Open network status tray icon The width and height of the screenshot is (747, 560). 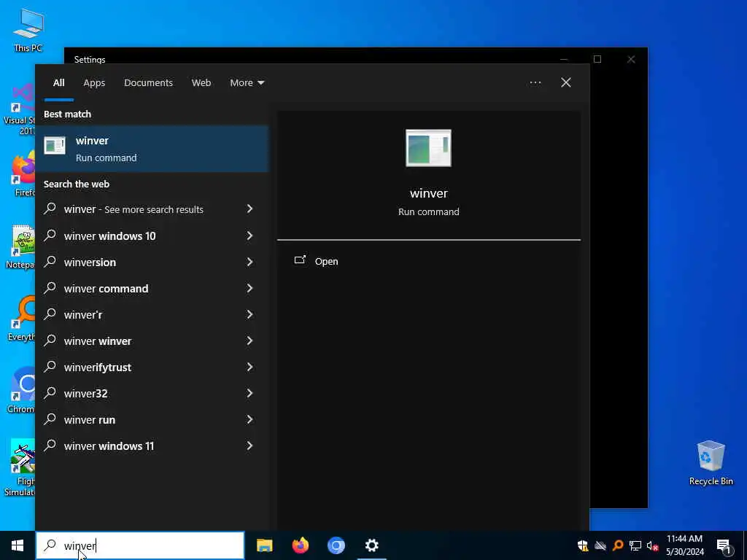pos(635,545)
